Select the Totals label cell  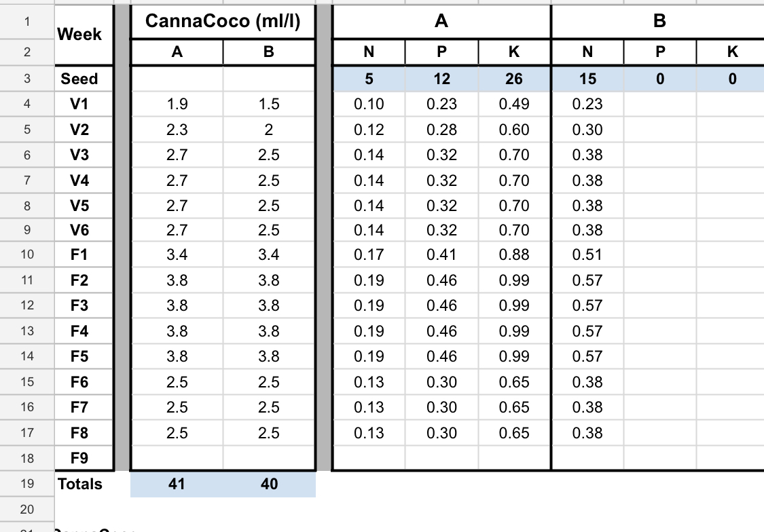[80, 484]
